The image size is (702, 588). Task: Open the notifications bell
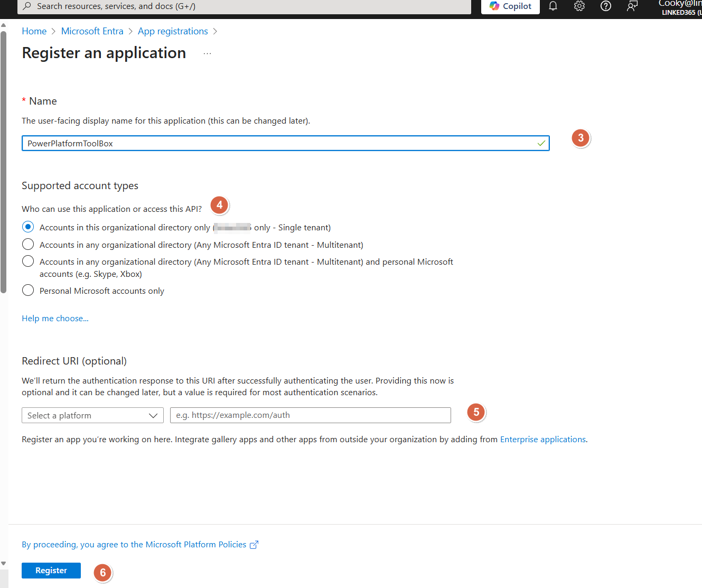tap(553, 6)
